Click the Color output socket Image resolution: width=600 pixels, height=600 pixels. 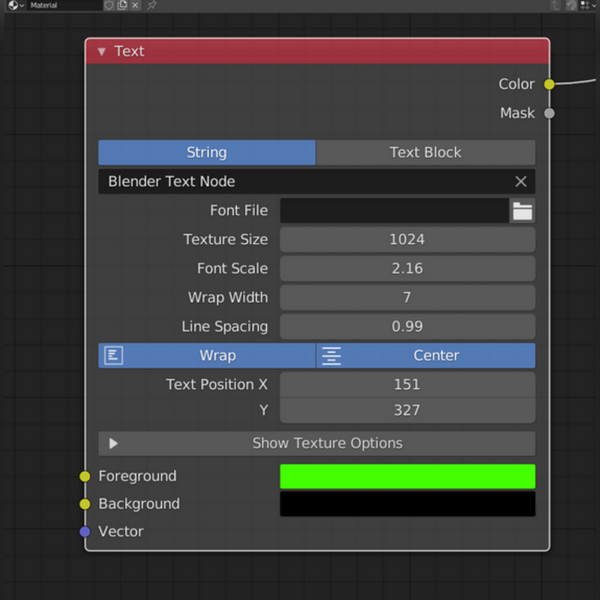coord(549,84)
